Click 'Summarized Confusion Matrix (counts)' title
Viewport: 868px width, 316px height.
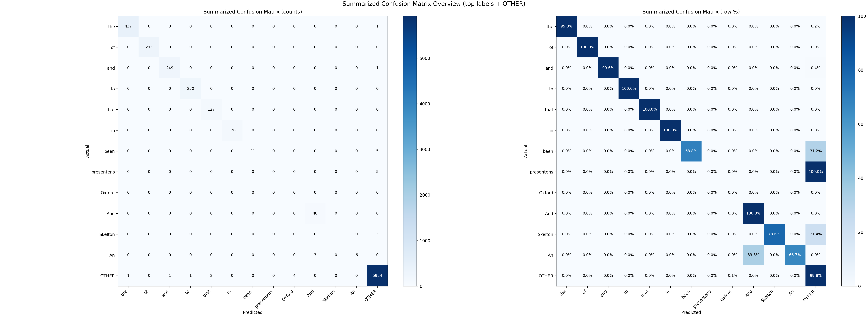click(x=253, y=12)
